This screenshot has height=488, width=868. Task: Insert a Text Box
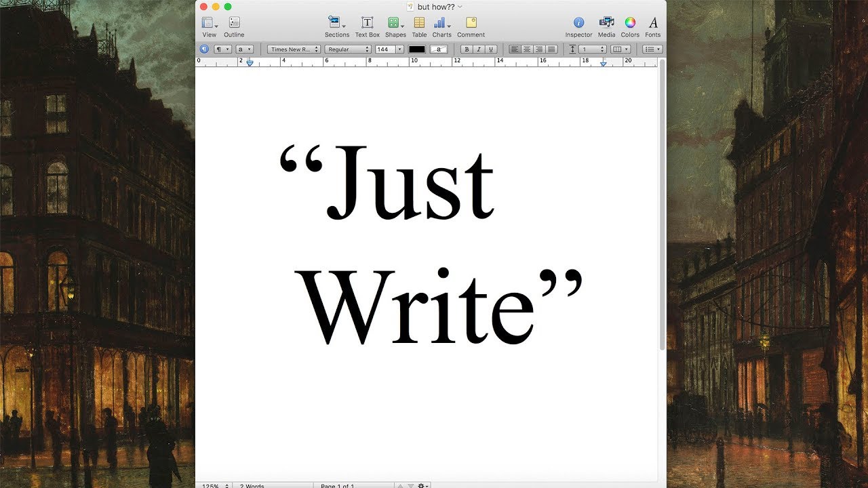coord(367,26)
